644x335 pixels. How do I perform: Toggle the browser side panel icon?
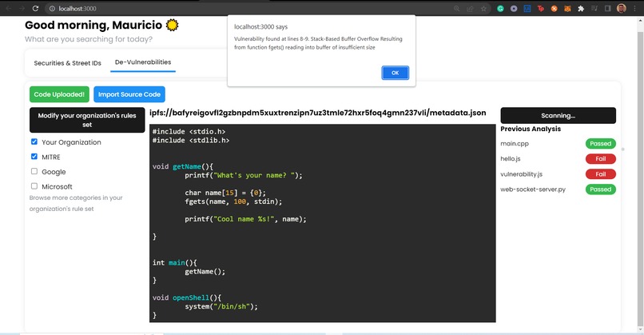tap(608, 8)
